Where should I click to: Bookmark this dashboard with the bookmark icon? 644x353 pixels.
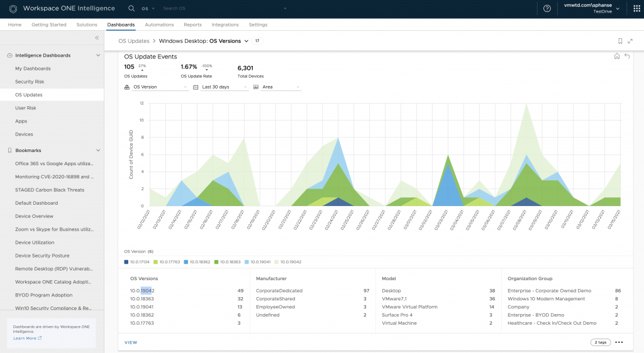tap(620, 41)
